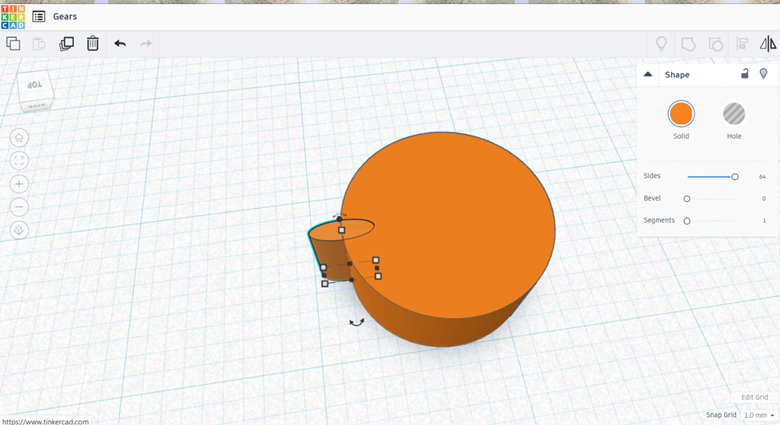780x425 pixels.
Task: Click the Sides slider handle
Action: coord(735,177)
